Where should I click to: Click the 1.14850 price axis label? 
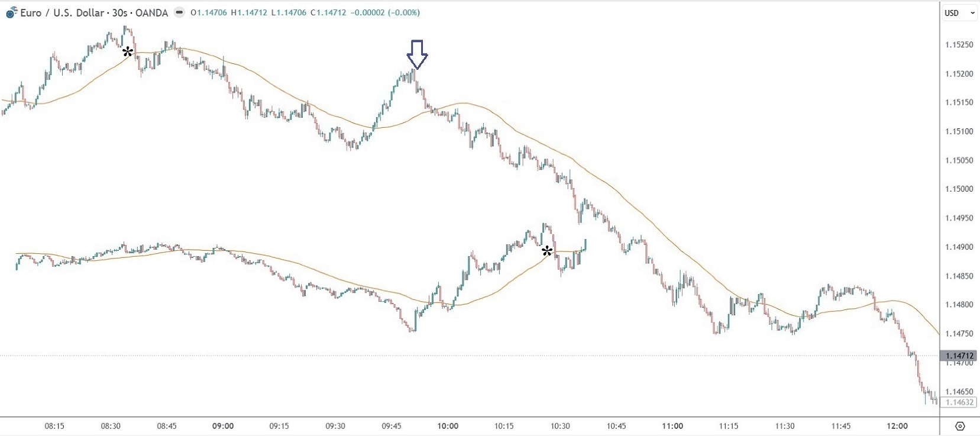click(959, 276)
